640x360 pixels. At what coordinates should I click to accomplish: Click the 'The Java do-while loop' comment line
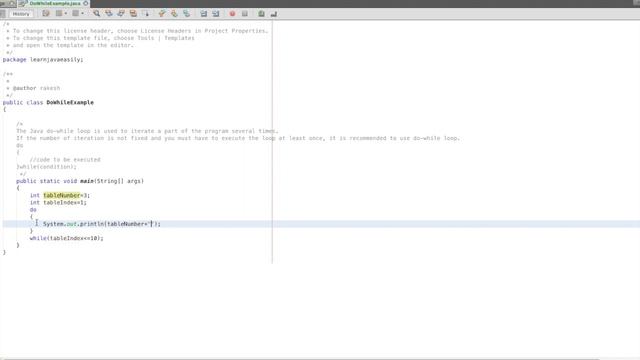147,131
